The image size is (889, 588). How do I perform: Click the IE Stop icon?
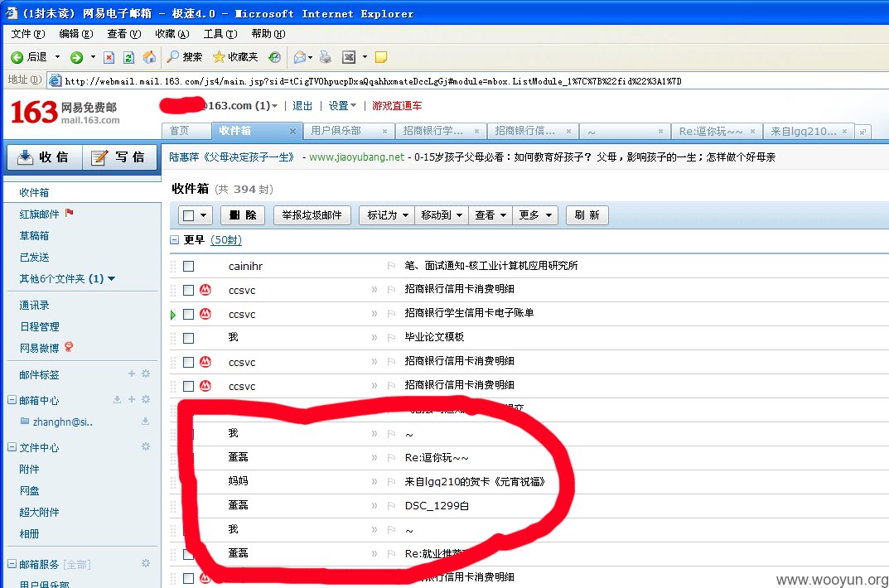tap(109, 57)
